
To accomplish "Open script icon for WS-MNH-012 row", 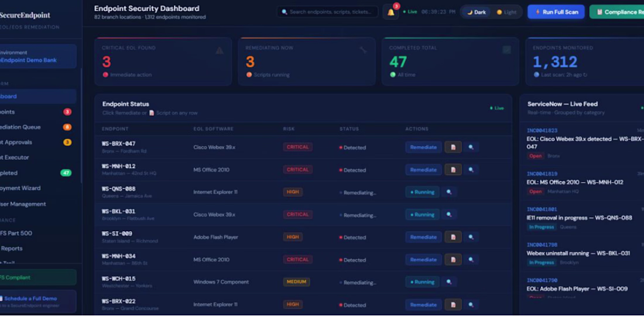I will (453, 170).
